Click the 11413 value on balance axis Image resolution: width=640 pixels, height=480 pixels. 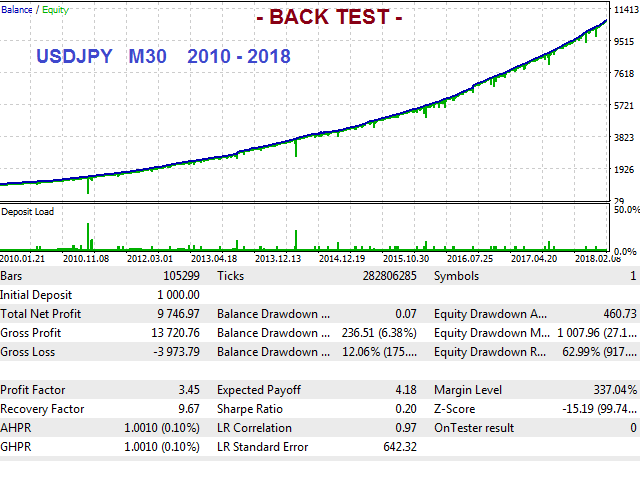(626, 10)
